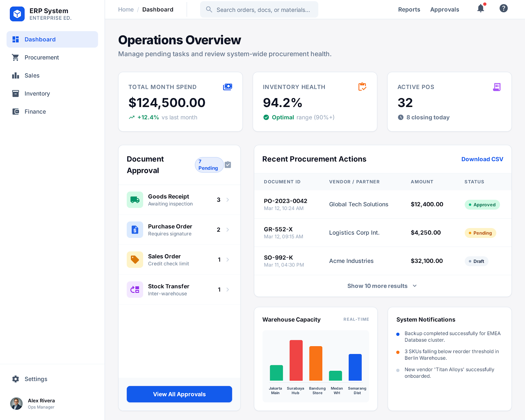
Task: Open Reports in the top navigation
Action: pyautogui.click(x=409, y=10)
